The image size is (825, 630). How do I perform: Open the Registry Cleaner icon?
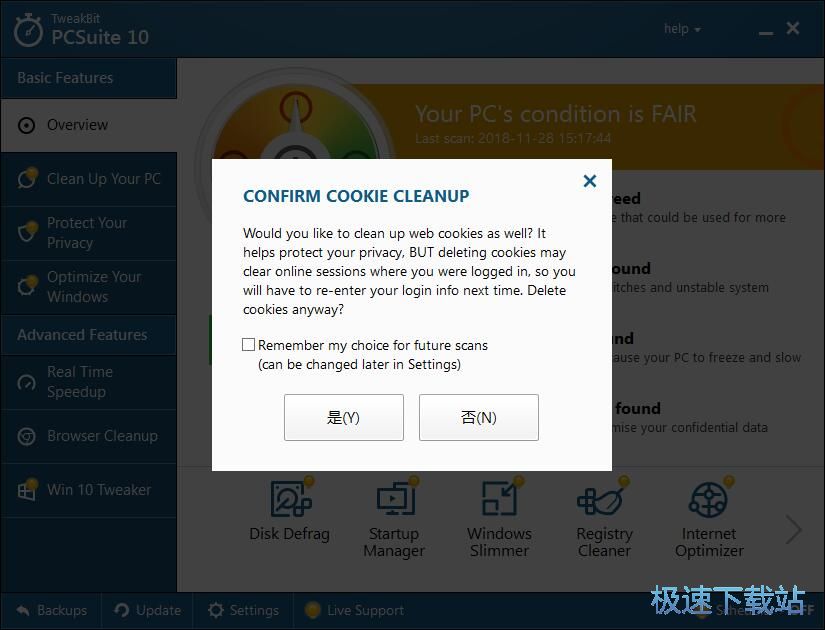603,498
